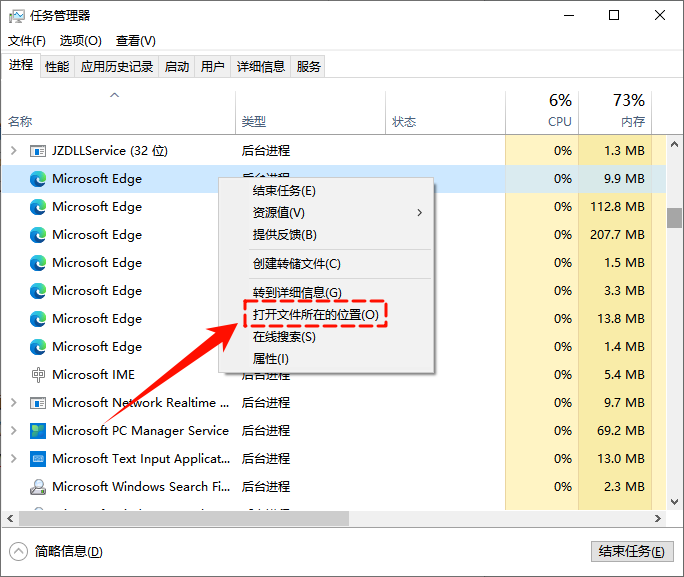Click the Microsoft Text Input Application icon
This screenshot has width=684, height=577.
tap(38, 459)
